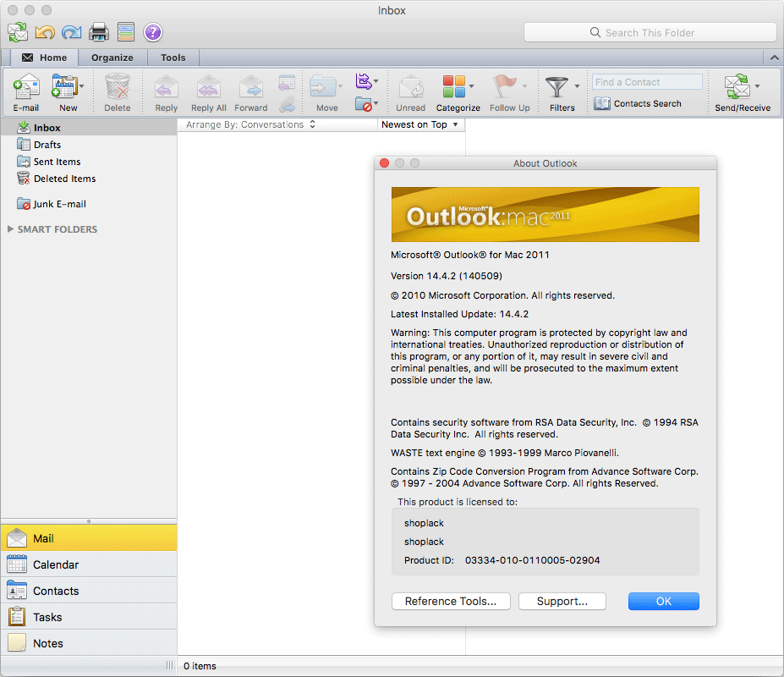Click the Support... button
Image resolution: width=784 pixels, height=677 pixels.
[562, 601]
